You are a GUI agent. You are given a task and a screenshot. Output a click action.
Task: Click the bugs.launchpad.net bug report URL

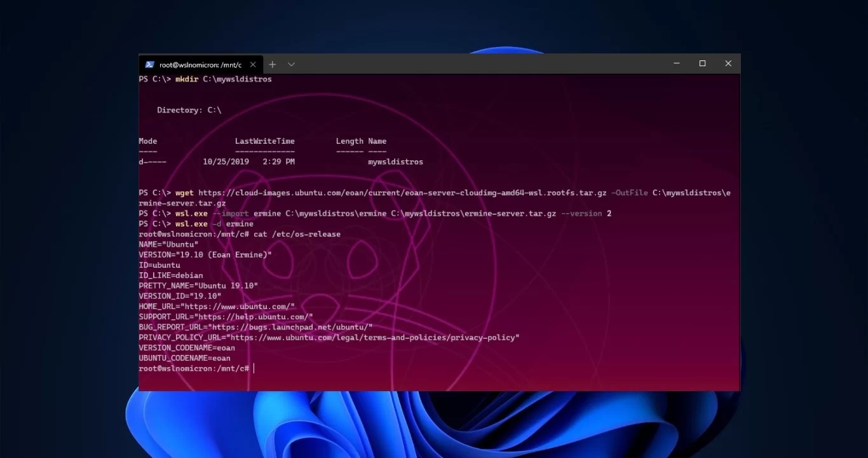point(254,327)
